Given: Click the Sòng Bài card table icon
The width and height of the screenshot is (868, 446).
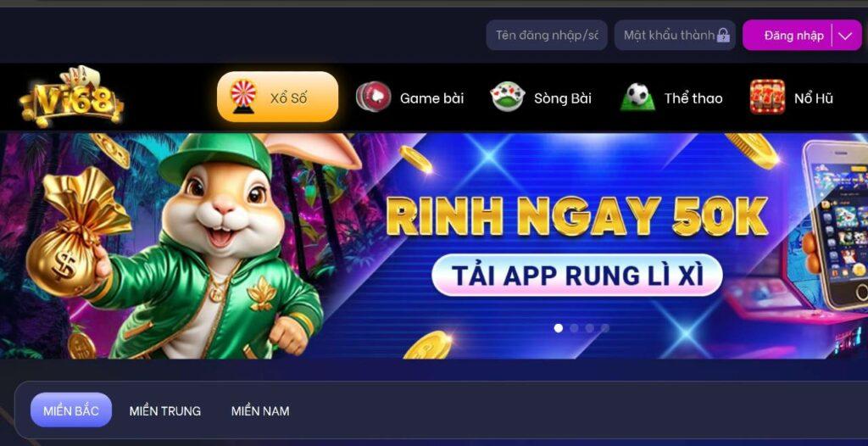Looking at the screenshot, I should pos(508,97).
